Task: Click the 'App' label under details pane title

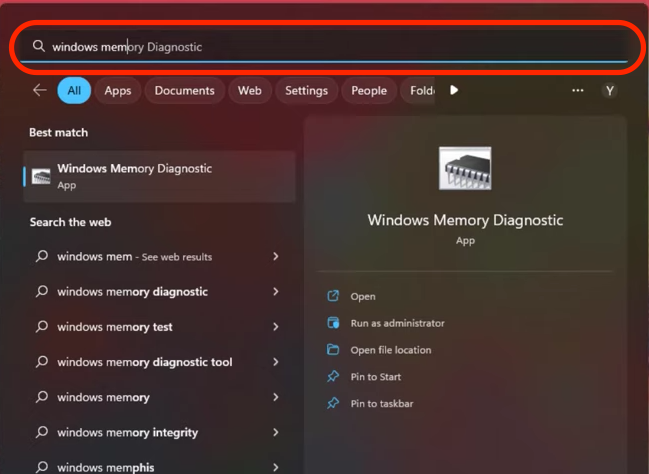Action: [x=465, y=241]
